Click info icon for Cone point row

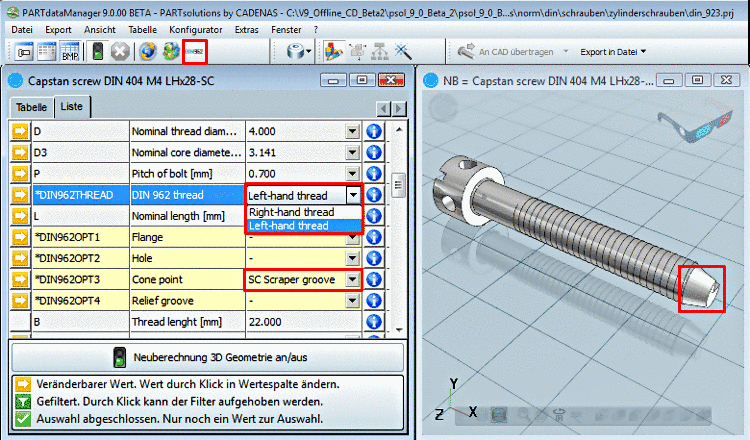374,279
